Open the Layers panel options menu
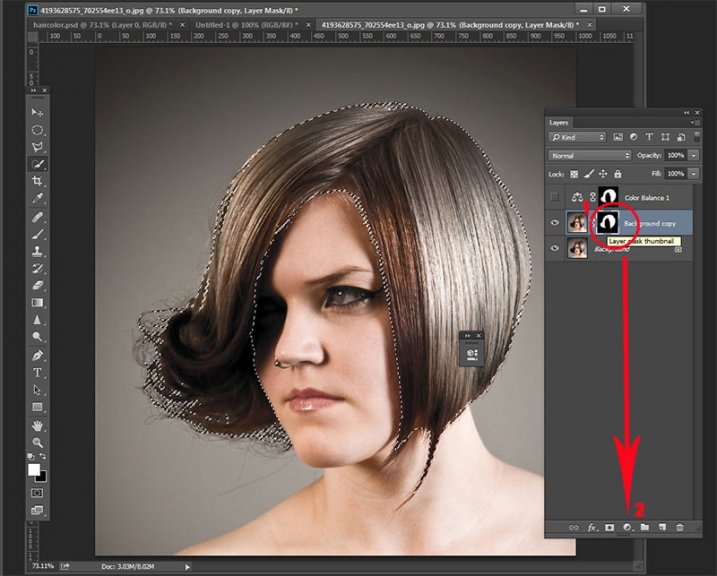 [696, 122]
